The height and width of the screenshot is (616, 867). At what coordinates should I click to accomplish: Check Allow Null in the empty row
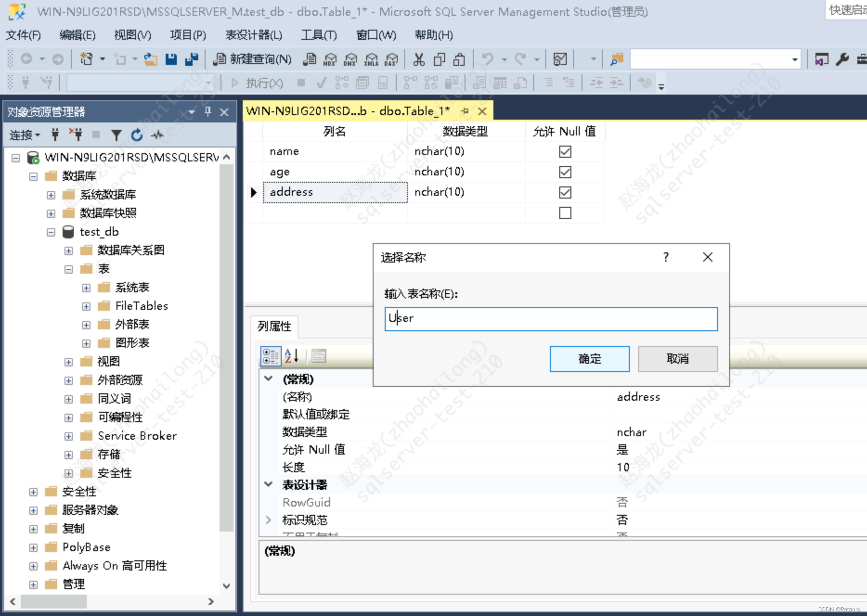pos(565,213)
